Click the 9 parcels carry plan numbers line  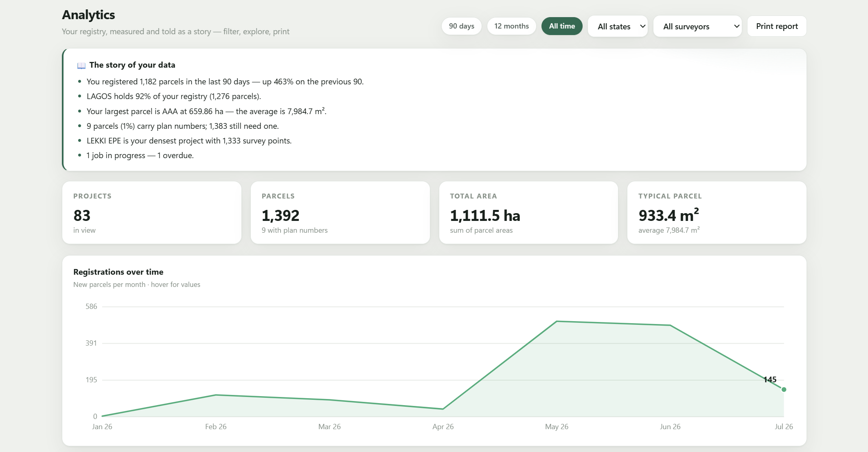pyautogui.click(x=182, y=126)
